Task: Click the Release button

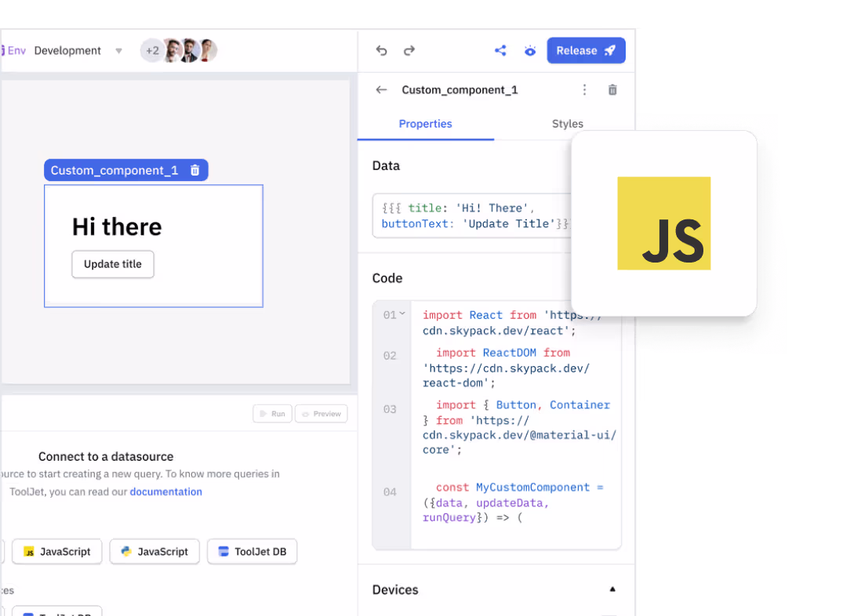Action: pyautogui.click(x=586, y=51)
